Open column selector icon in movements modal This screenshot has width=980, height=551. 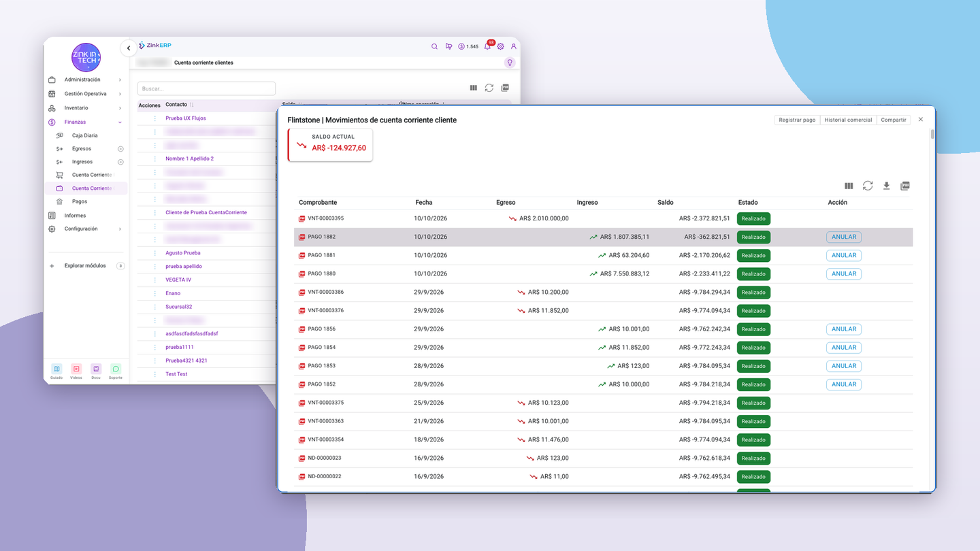(849, 186)
